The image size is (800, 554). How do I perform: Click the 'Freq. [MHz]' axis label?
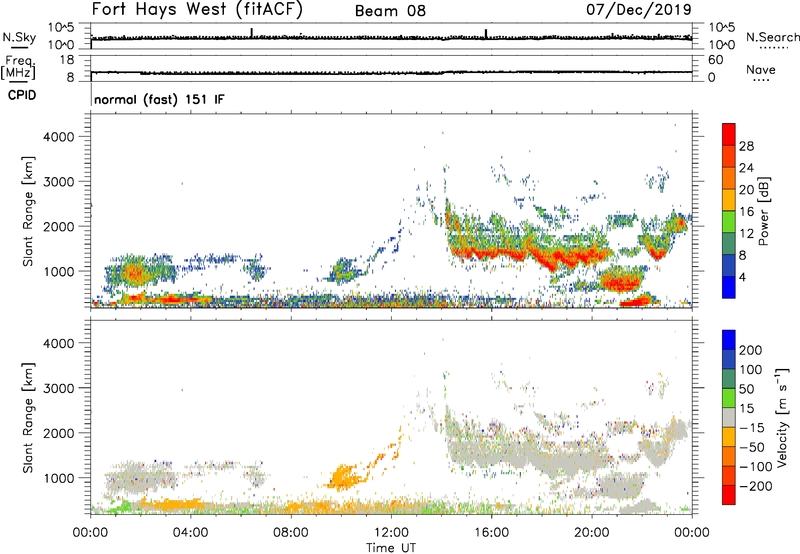18,68
